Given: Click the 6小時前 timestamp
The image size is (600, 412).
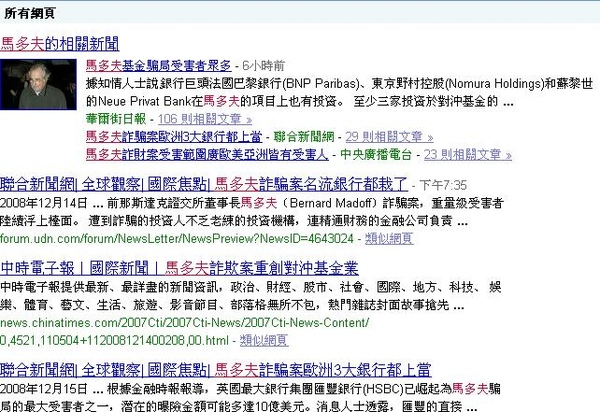Looking at the screenshot, I should point(264,66).
